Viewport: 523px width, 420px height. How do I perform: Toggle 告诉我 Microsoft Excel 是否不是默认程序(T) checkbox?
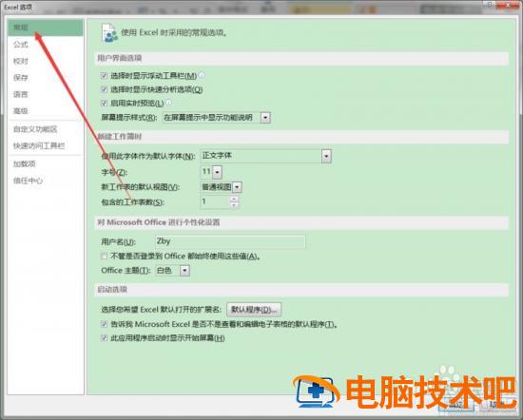[104, 324]
